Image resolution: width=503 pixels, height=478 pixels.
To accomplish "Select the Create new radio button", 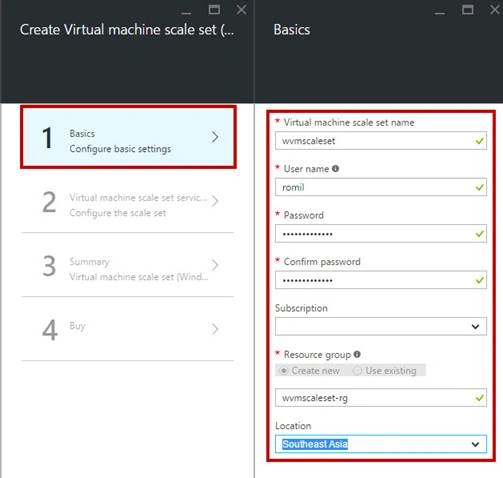I will pos(283,371).
